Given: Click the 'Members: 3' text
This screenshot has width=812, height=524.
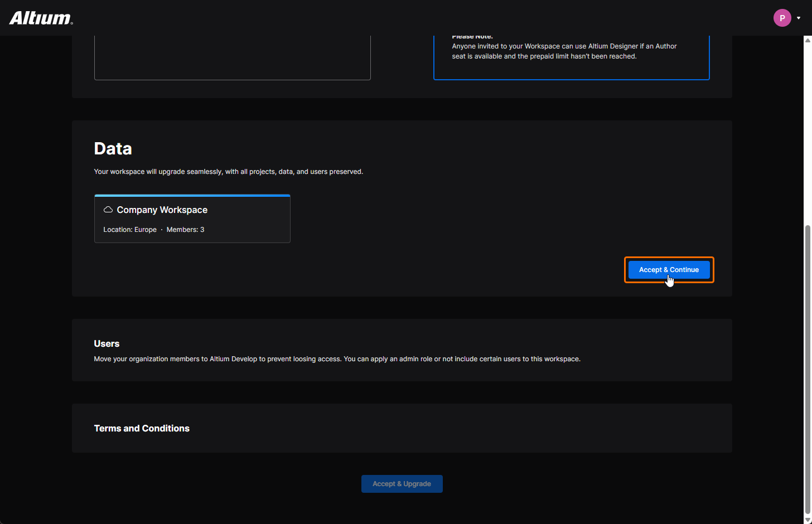Looking at the screenshot, I should point(185,230).
